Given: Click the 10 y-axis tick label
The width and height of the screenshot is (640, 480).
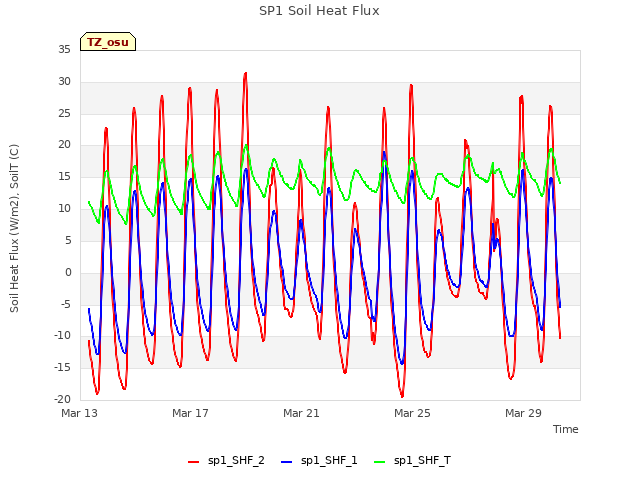Looking at the screenshot, I should 64,209.
